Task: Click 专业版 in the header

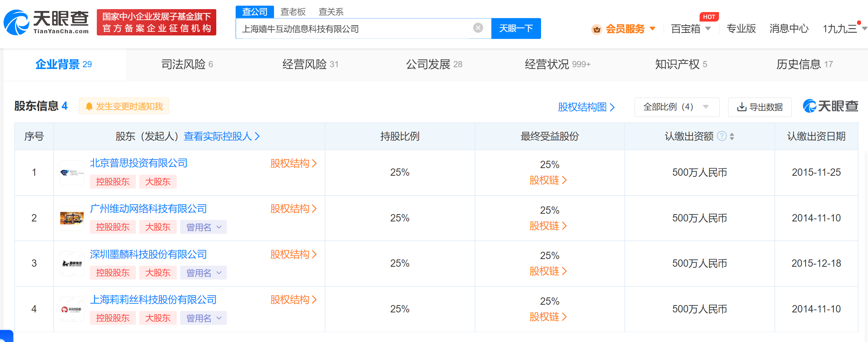Action: pos(741,28)
